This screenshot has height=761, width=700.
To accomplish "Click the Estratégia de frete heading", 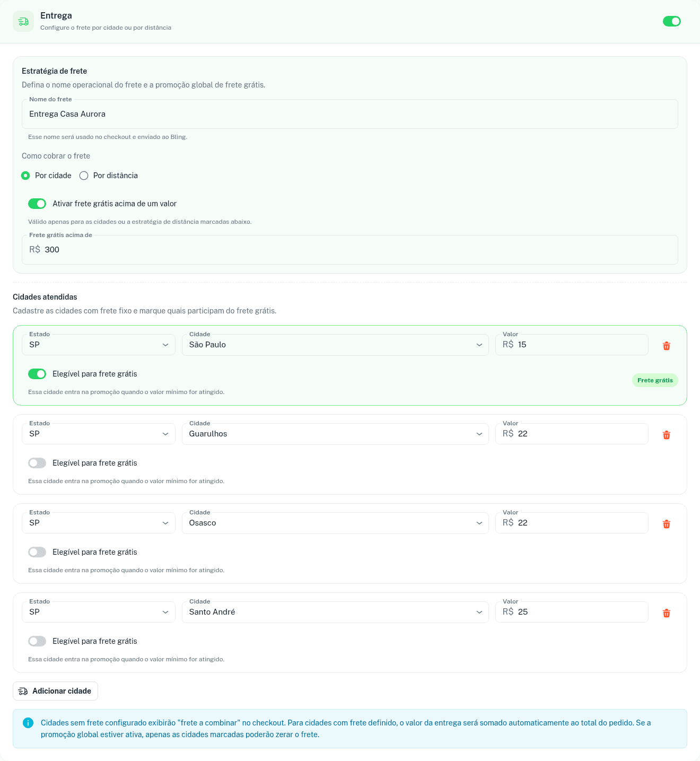I will pos(54,71).
